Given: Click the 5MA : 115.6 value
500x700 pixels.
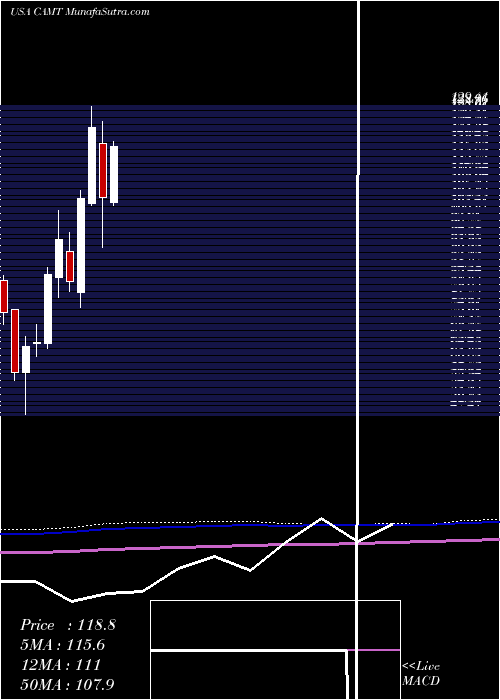Looking at the screenshot, I should tap(63, 645).
